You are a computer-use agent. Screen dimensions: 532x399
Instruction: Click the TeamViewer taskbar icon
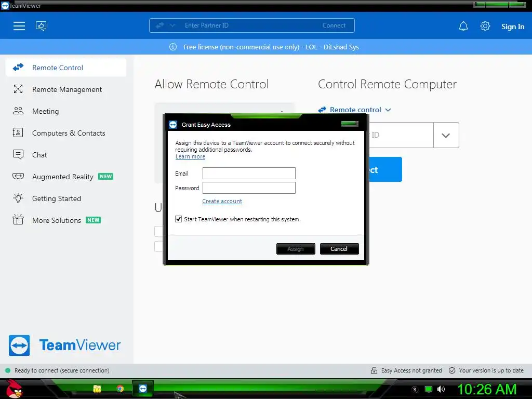[x=143, y=389]
